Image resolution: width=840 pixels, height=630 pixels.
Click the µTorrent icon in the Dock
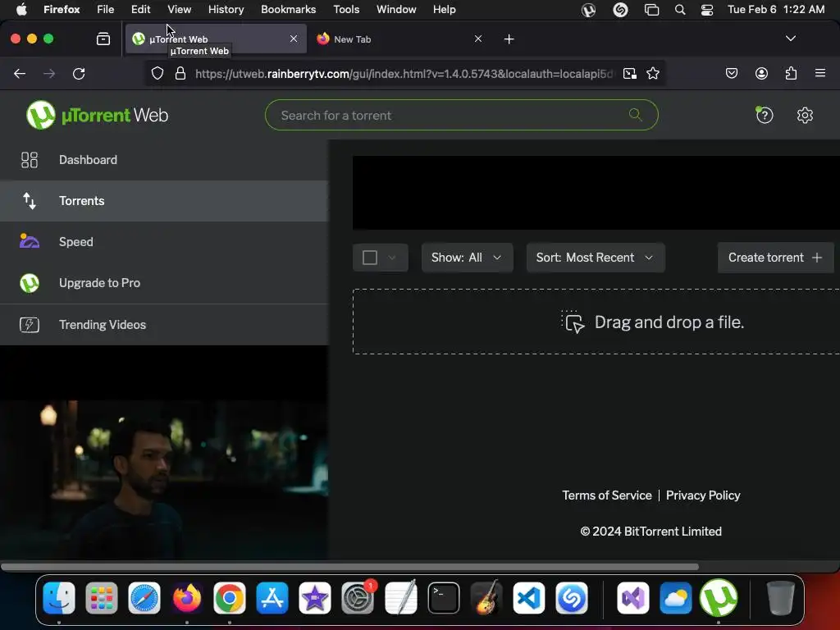coord(719,598)
